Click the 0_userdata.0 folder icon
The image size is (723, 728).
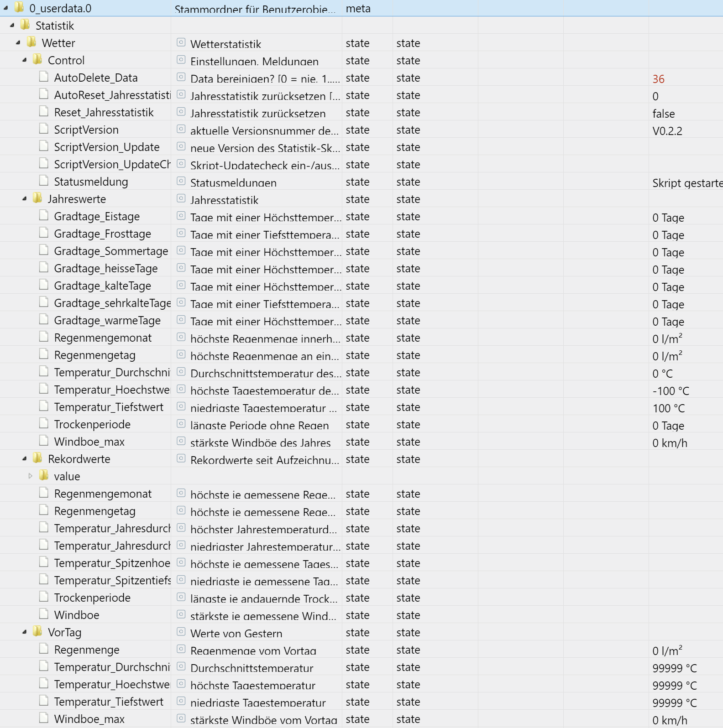(x=19, y=7)
